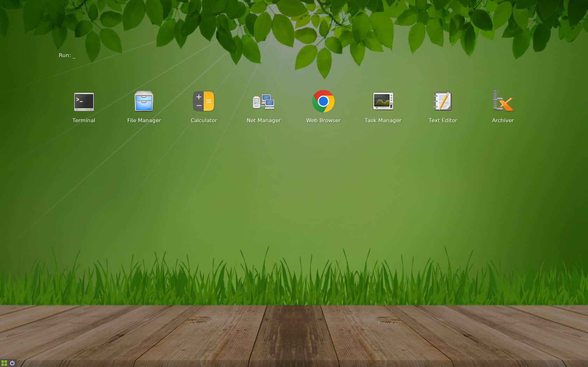Image resolution: width=588 pixels, height=367 pixels.
Task: Open the green grid application menu
Action: 3,363
